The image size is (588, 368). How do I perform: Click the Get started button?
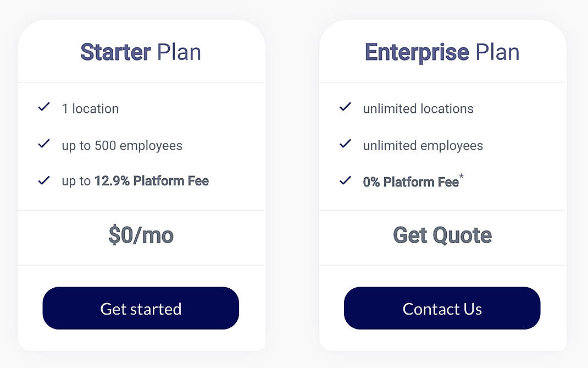(141, 309)
